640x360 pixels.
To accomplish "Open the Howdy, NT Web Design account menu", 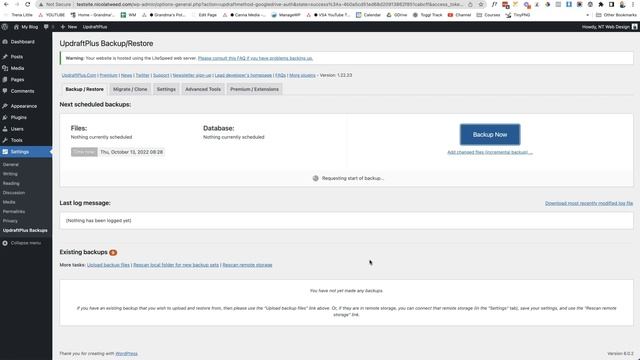I will click(x=609, y=27).
